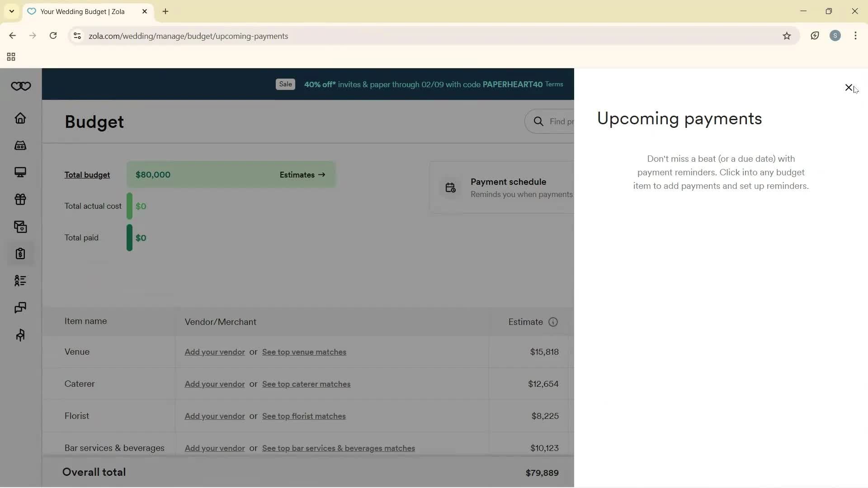Open the Guest List section

pyautogui.click(x=20, y=281)
